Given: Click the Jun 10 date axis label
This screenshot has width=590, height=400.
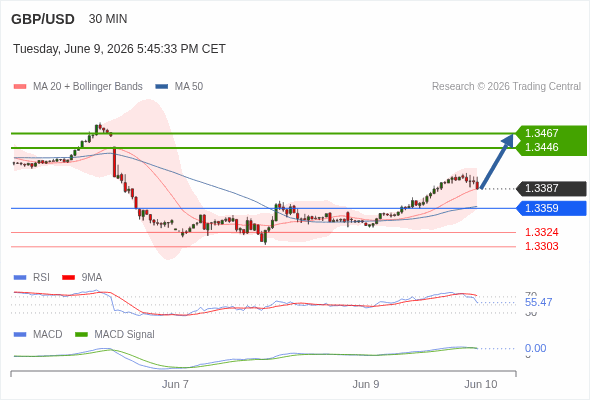Looking at the screenshot, I should coord(481,385).
